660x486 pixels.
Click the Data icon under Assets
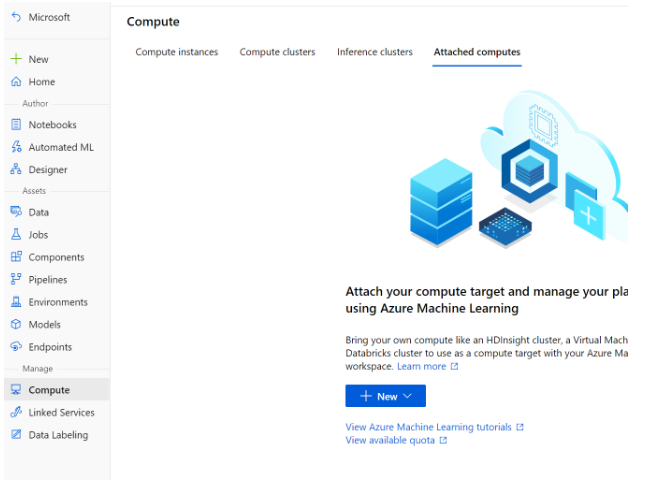point(16,212)
